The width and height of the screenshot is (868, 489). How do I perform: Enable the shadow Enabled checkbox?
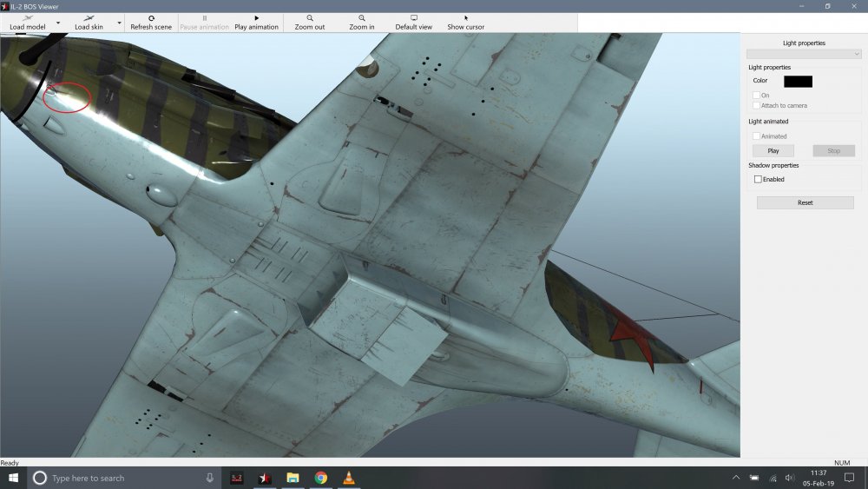pyautogui.click(x=758, y=179)
